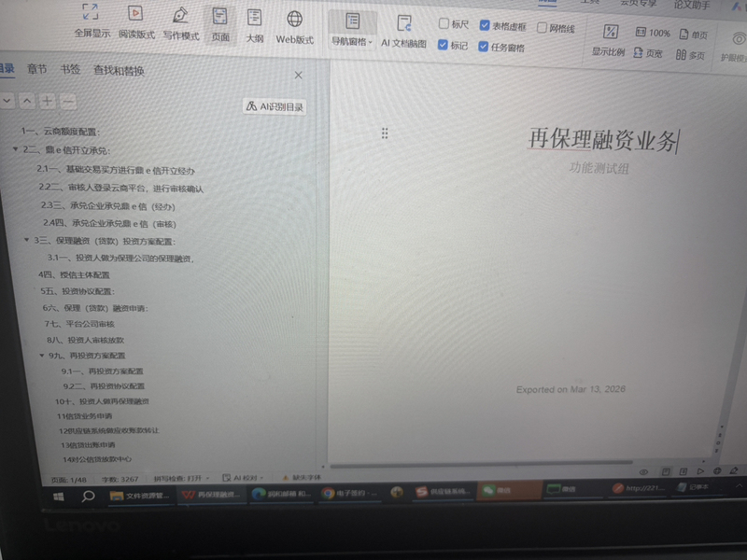Uncheck table gridlines (表格虚框)
The height and width of the screenshot is (560, 747).
(485, 25)
